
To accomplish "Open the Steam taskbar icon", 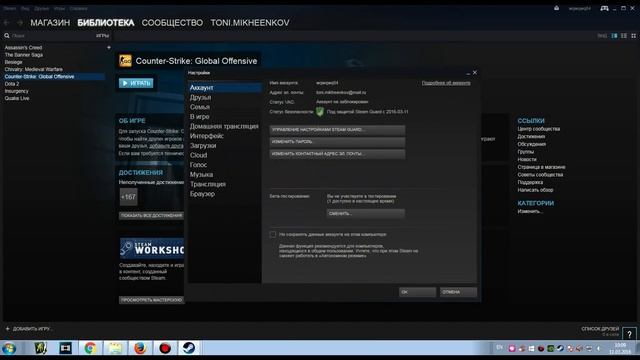I will (189, 348).
